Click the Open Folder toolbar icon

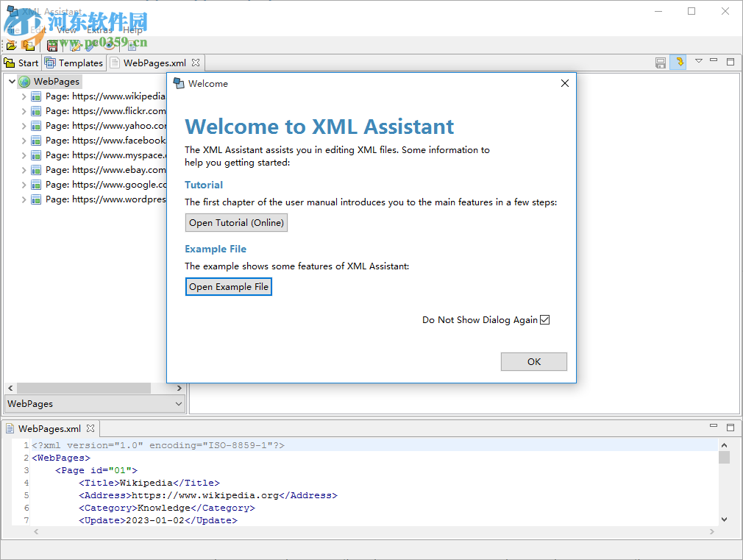(28, 45)
